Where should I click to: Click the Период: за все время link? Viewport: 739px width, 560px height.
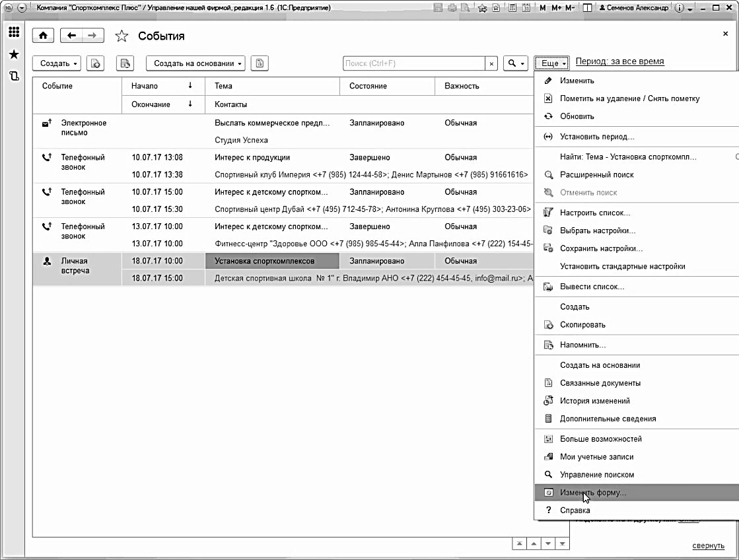coord(619,61)
